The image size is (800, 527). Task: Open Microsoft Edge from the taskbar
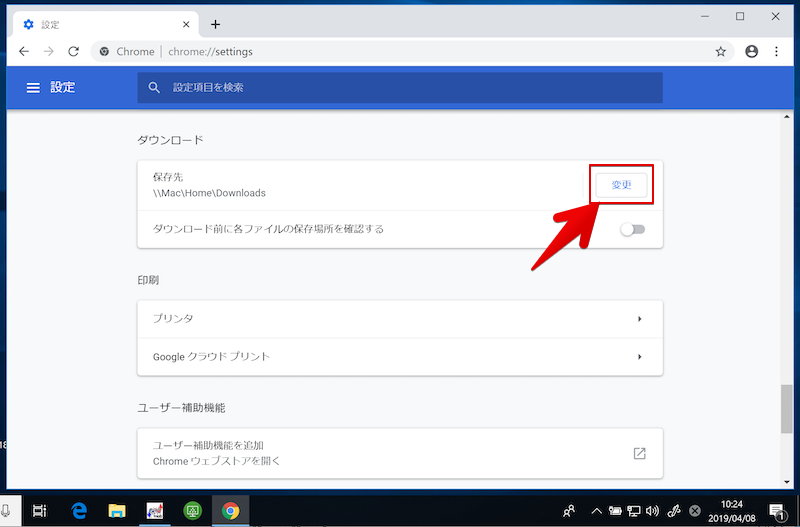point(79,510)
